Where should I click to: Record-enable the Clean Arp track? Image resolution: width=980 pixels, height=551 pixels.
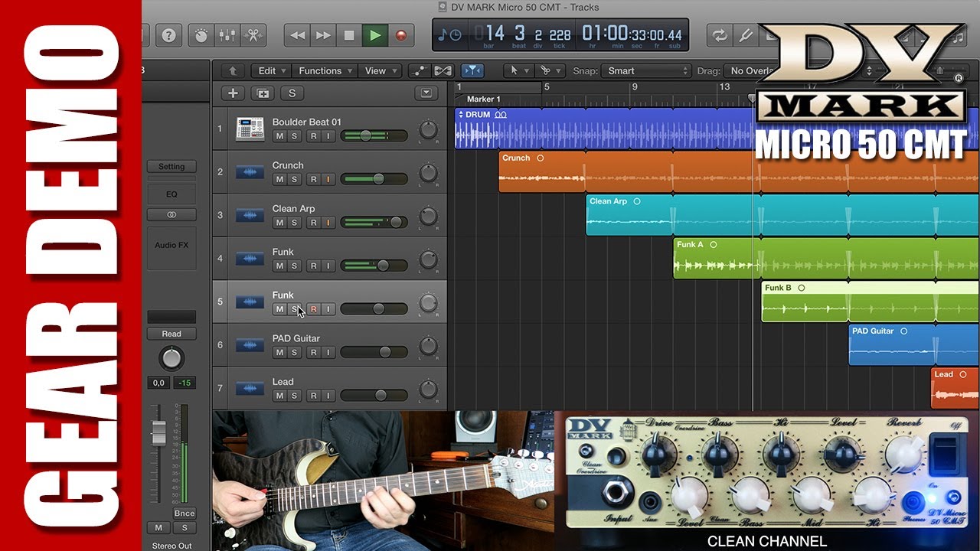tap(313, 223)
